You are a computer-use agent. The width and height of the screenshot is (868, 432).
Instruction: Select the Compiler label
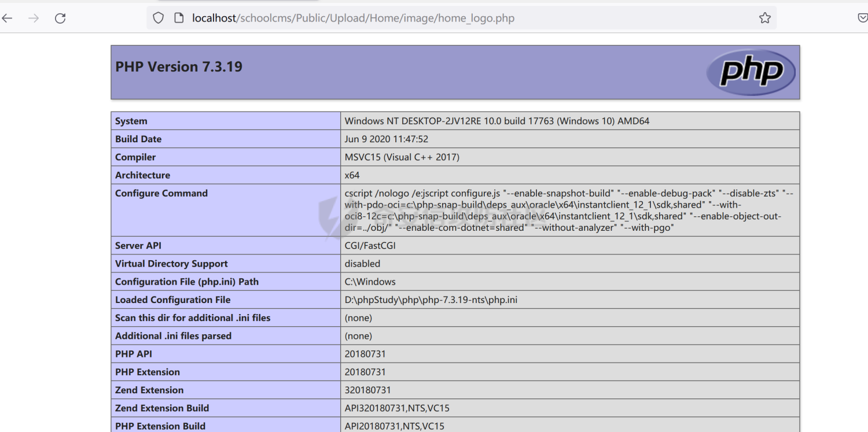point(135,157)
